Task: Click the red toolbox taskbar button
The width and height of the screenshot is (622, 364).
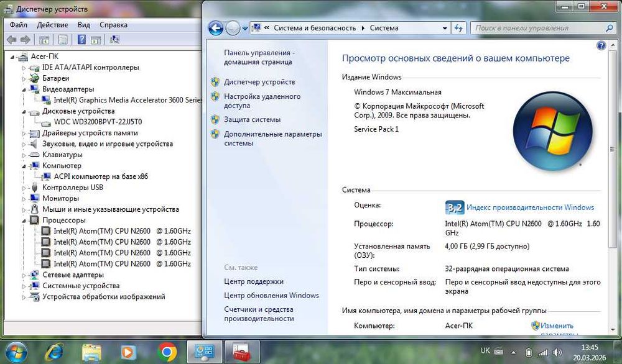Action: (x=242, y=352)
